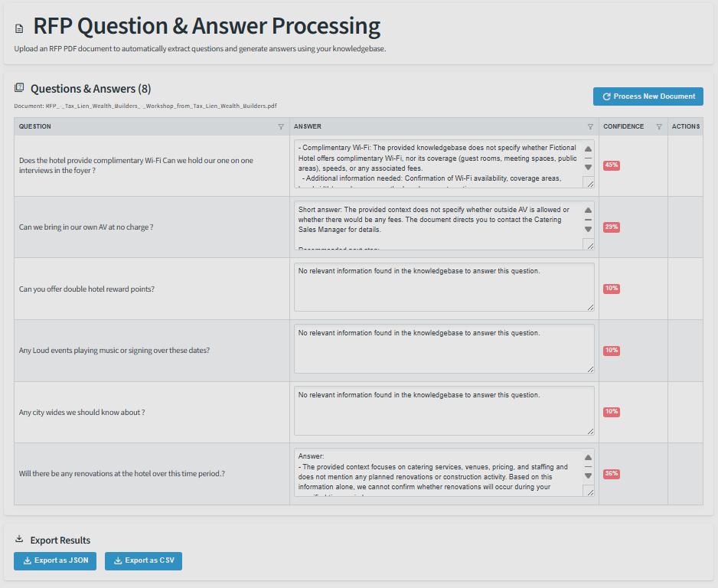Image resolution: width=718 pixels, height=588 pixels.
Task: Select question about double hotel reward points
Action: (x=86, y=289)
